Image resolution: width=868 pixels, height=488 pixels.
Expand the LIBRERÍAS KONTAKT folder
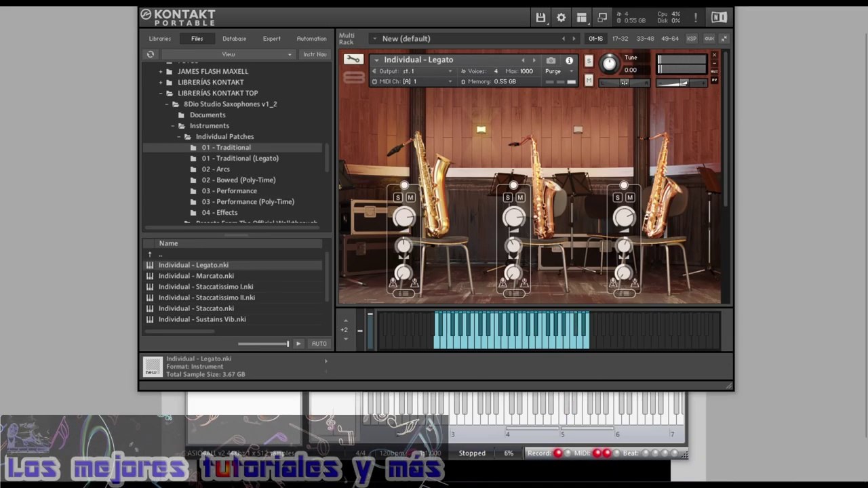click(x=161, y=82)
